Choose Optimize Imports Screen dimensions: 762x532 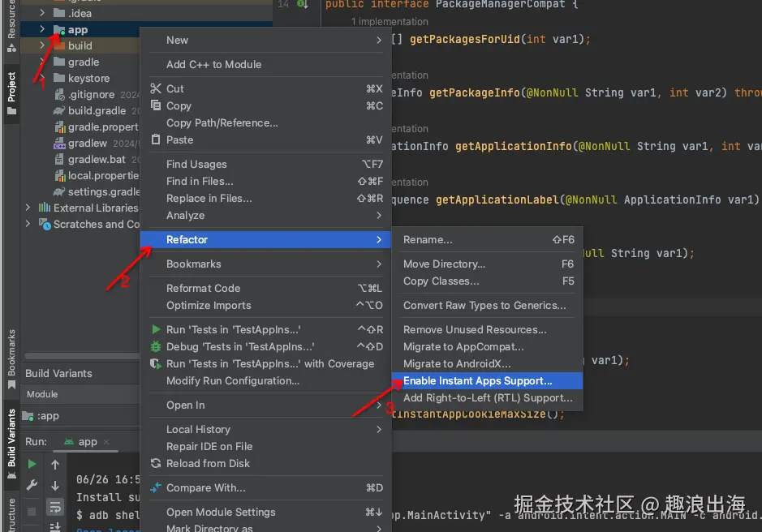(265, 305)
